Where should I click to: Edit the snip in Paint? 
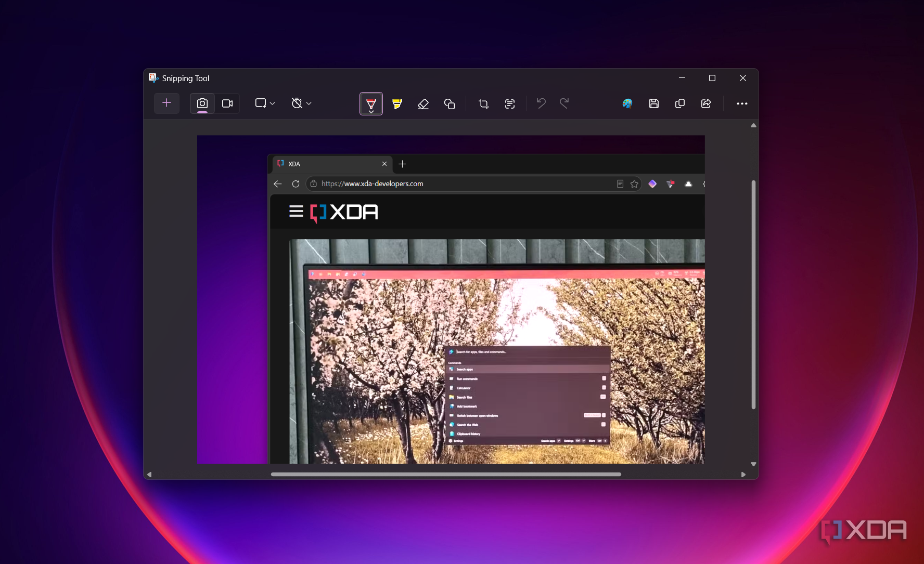click(x=627, y=103)
